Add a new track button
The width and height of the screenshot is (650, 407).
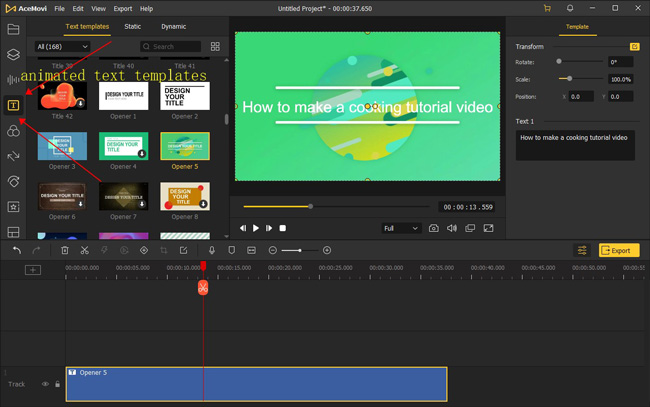[33, 270]
